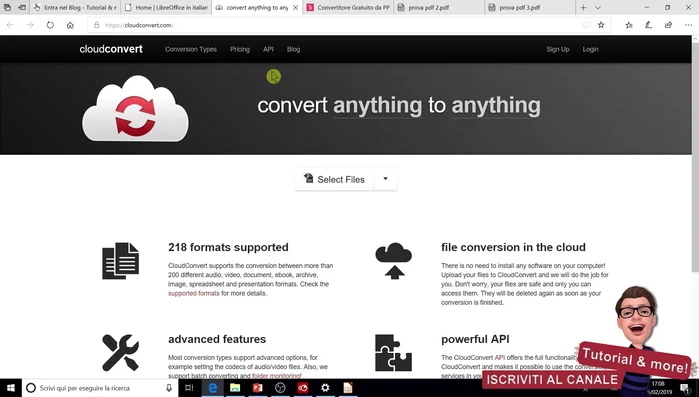Switch to prova pdf 2.pdf tab

(x=439, y=8)
